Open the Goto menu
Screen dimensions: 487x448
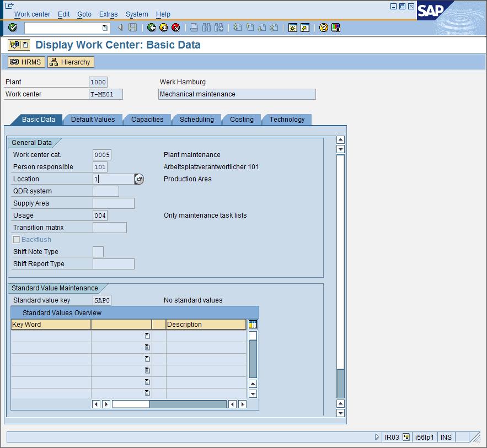pos(84,14)
